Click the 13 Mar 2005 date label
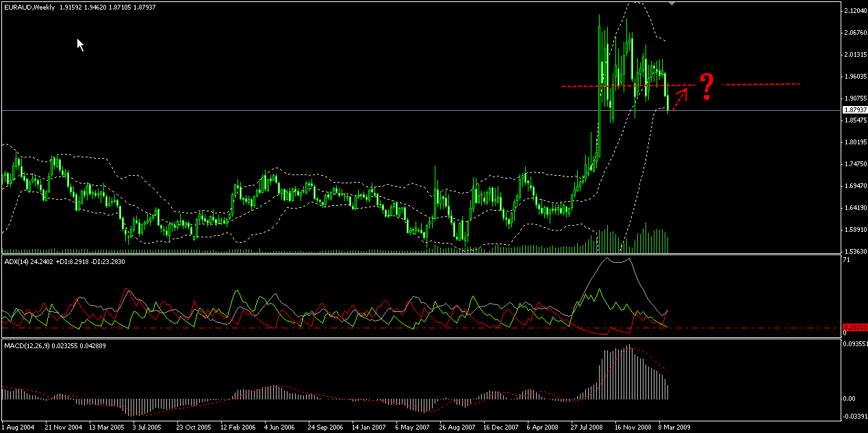This screenshot has height=433, width=868. pyautogui.click(x=107, y=427)
